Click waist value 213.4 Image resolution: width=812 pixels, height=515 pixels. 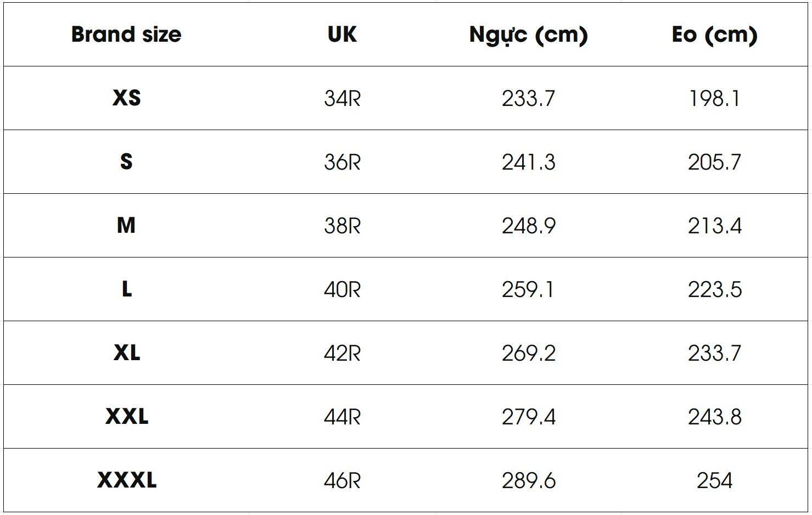pyautogui.click(x=714, y=226)
